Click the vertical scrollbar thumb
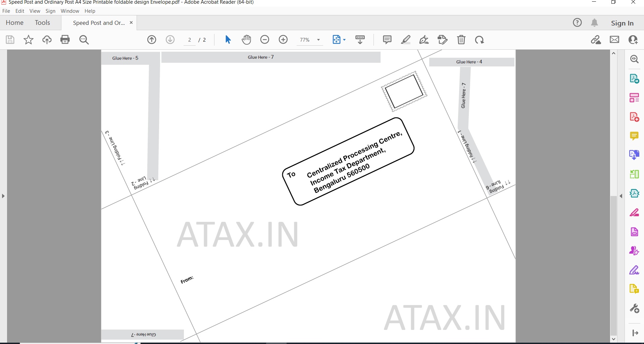Image resolution: width=644 pixels, height=344 pixels. pos(613,265)
